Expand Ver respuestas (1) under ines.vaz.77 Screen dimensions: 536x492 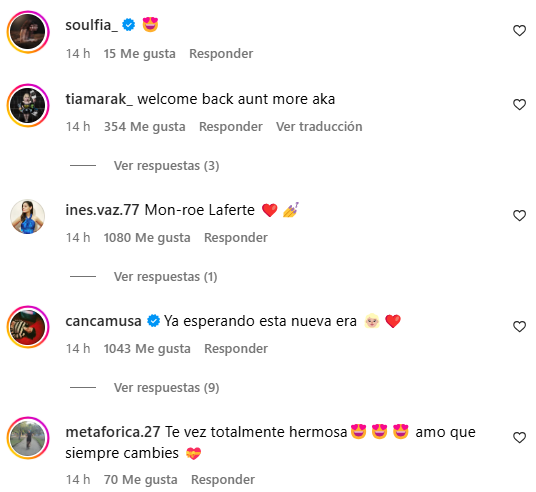coord(165,277)
